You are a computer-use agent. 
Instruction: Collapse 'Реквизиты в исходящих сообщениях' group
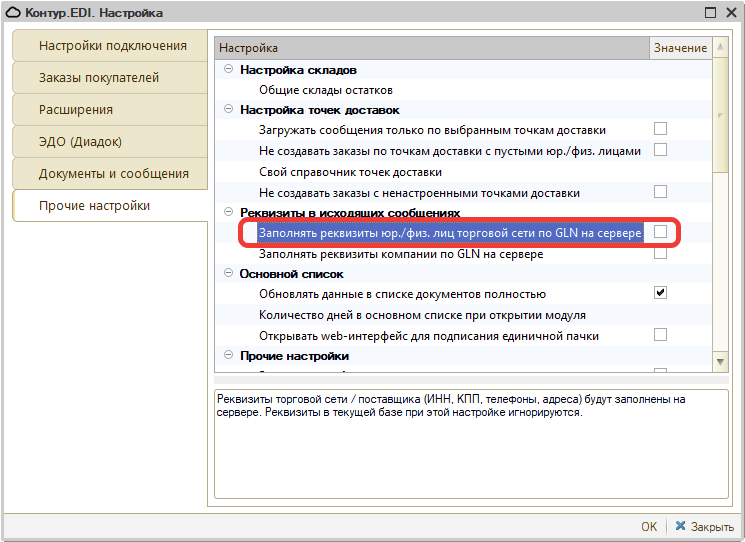(229, 212)
